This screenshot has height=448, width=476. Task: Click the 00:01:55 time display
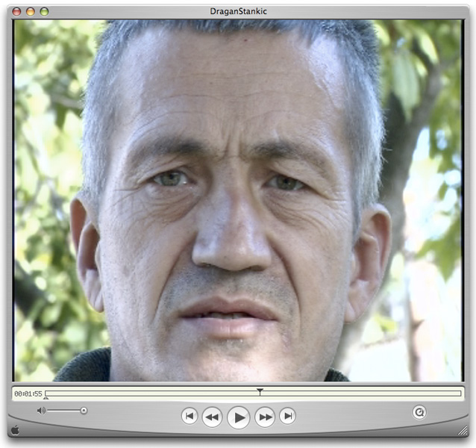point(28,394)
